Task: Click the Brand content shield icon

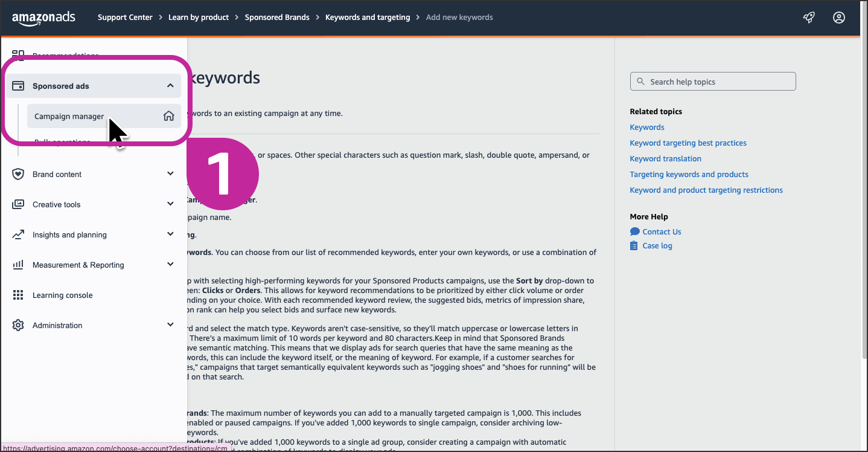Action: coord(18,174)
